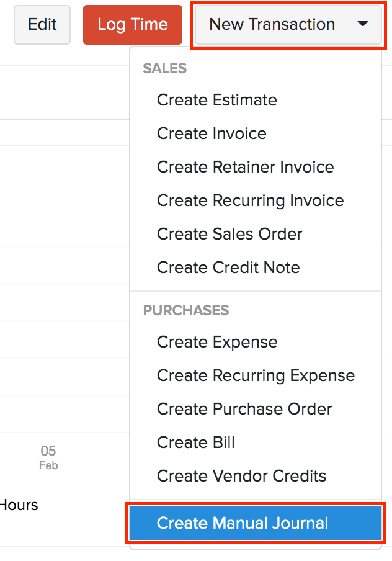Choose Create Invoice option

212,133
